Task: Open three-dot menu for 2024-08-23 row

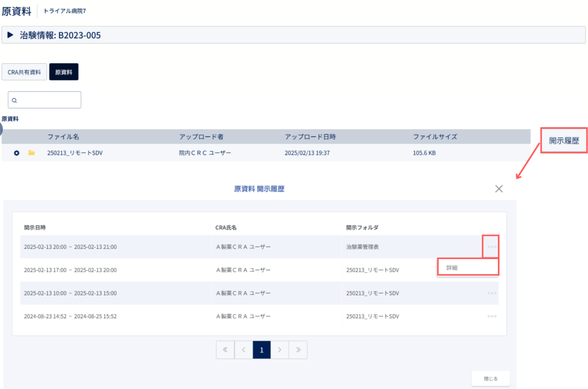Action: coord(492,316)
